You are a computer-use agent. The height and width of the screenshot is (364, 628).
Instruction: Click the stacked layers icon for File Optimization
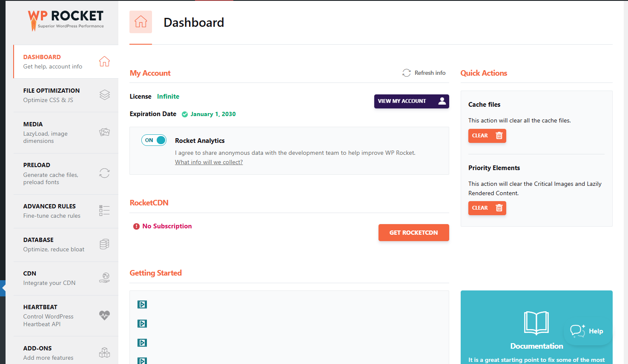[104, 95]
